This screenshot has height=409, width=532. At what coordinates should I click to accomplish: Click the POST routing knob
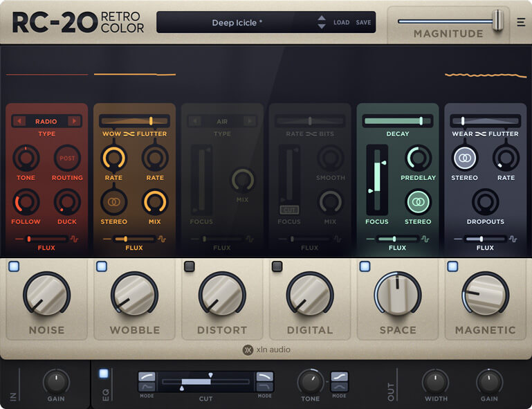pos(67,158)
